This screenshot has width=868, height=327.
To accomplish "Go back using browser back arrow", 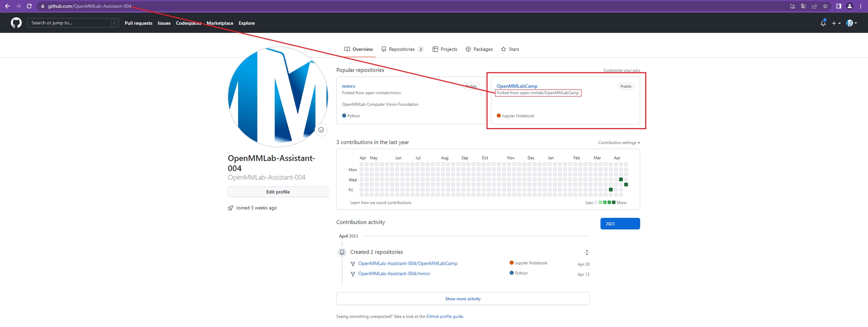I will coord(7,6).
